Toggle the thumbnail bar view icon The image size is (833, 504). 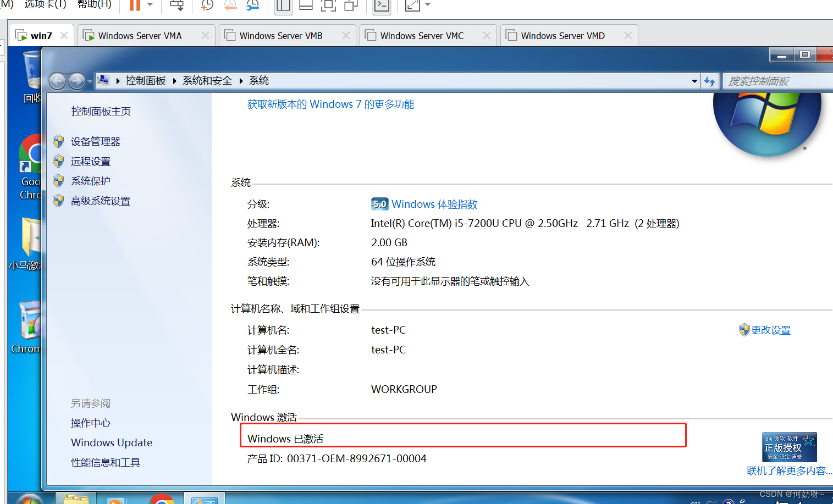306,5
